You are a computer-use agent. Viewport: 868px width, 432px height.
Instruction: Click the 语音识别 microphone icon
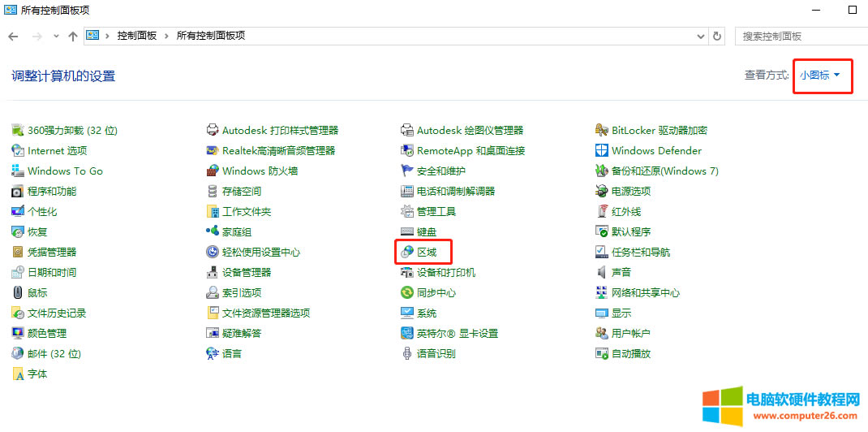407,354
